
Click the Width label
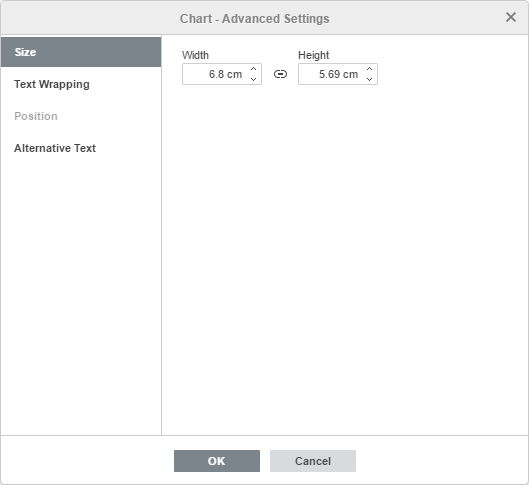195,55
